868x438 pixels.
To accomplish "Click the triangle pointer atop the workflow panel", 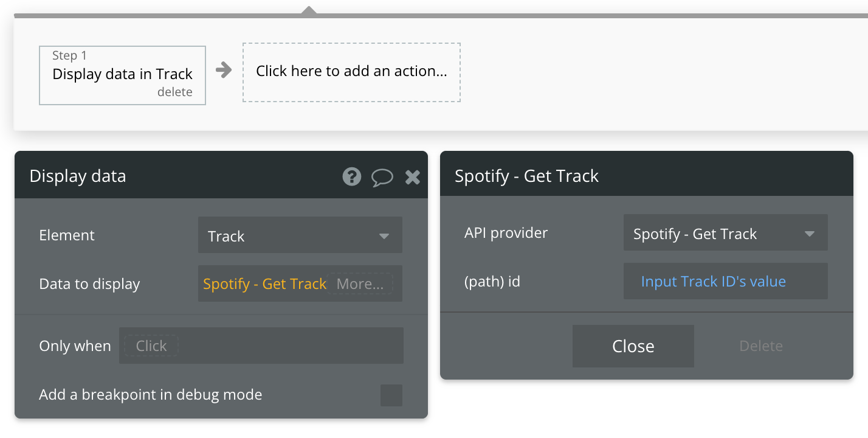I will [x=309, y=10].
